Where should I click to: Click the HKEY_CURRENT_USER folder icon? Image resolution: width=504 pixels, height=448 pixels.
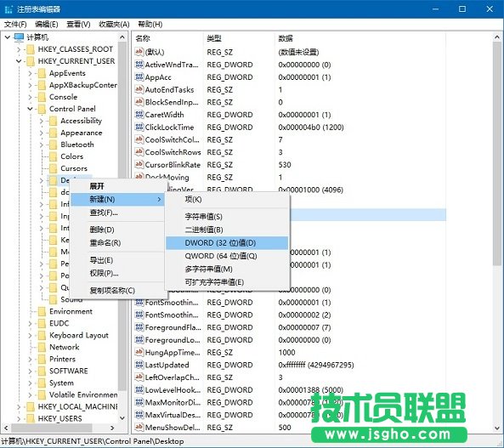pyautogui.click(x=31, y=61)
